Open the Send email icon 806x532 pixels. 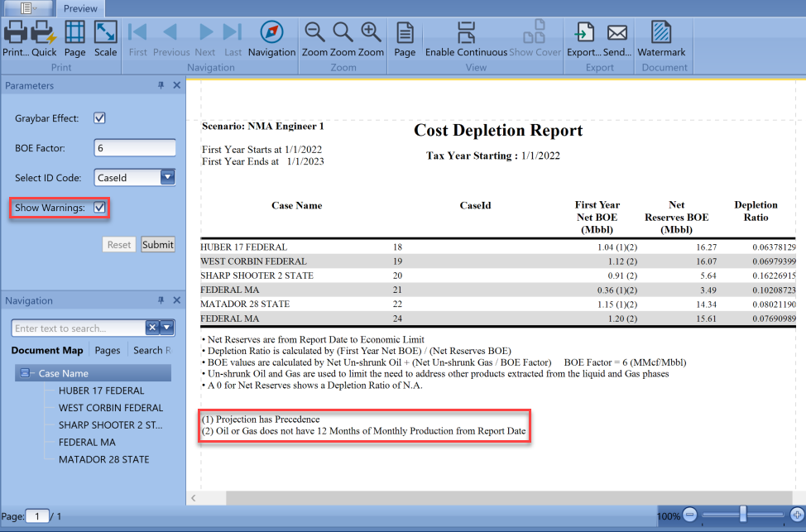click(616, 35)
